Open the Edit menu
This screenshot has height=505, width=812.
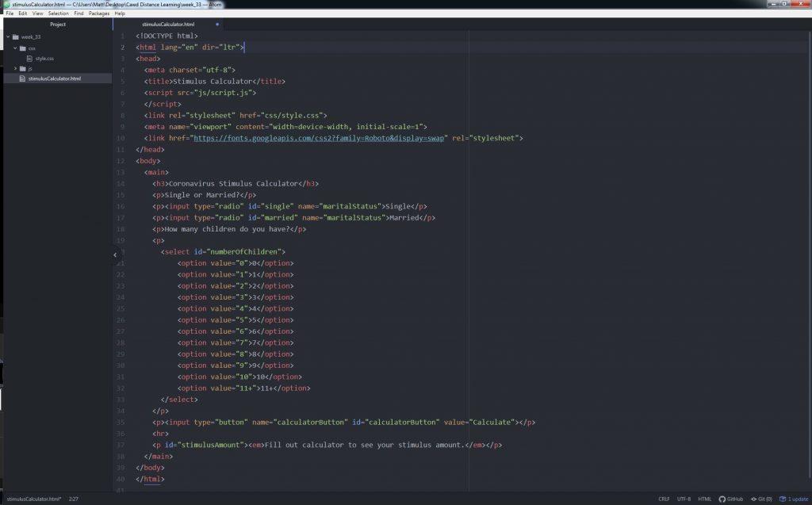tap(23, 13)
